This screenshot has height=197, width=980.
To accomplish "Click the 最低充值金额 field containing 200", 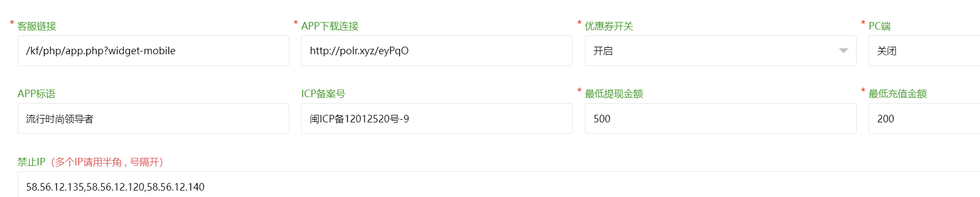I will pyautogui.click(x=924, y=119).
